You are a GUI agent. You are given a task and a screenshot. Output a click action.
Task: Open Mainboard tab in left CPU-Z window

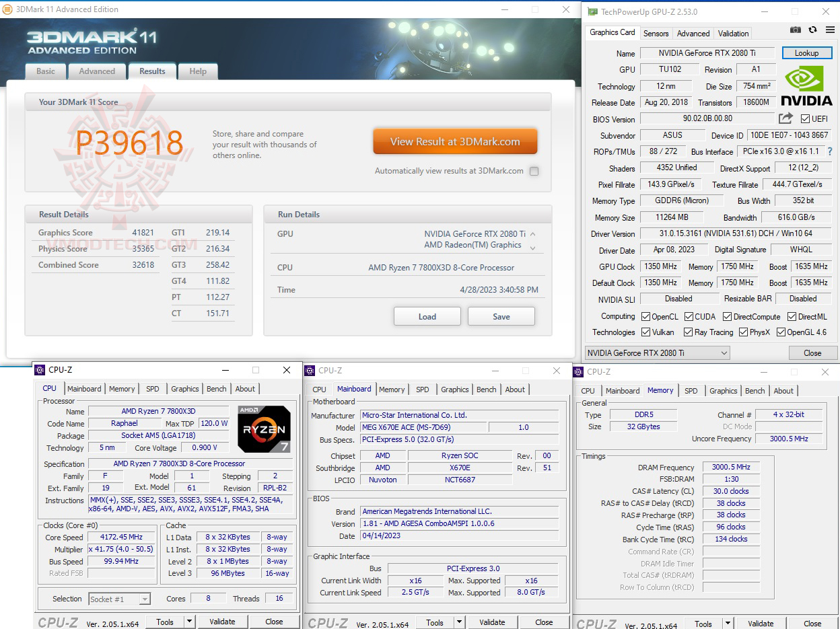pyautogui.click(x=84, y=389)
